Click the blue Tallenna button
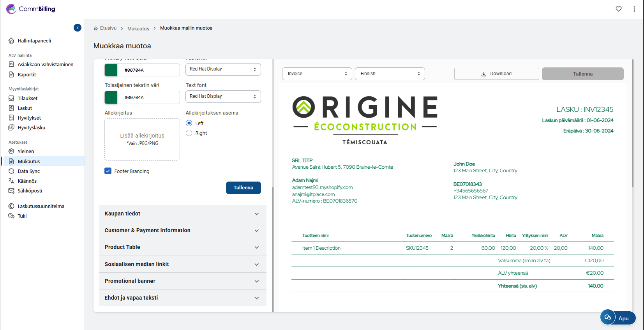The image size is (644, 330). 243,188
